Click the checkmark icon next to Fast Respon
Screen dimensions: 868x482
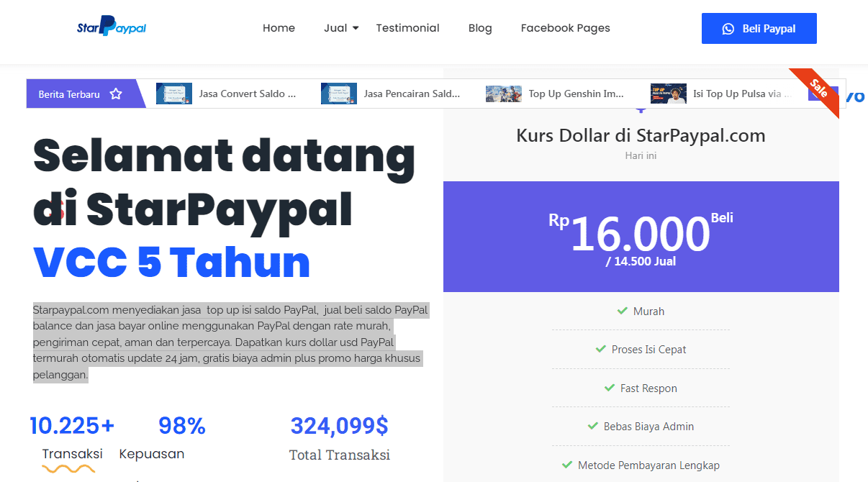[x=610, y=388]
